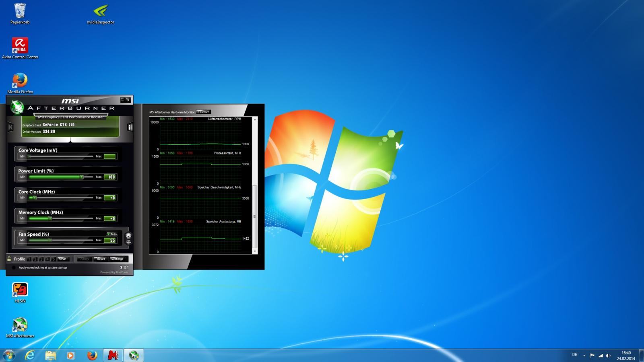This screenshot has height=362, width=644.
Task: Click the DE language indicator
Action: (575, 355)
